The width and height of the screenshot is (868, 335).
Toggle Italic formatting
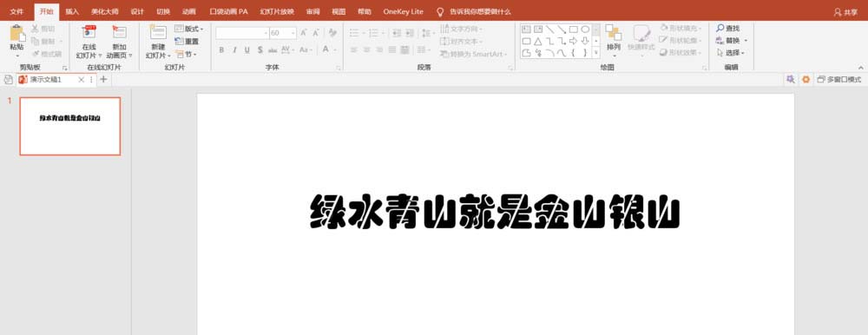click(234, 49)
